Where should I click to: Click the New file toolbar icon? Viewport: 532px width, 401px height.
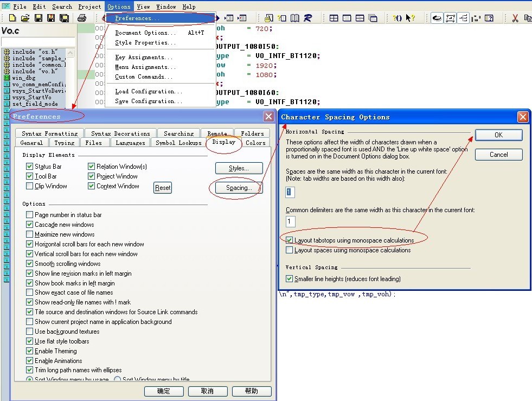tap(12, 18)
